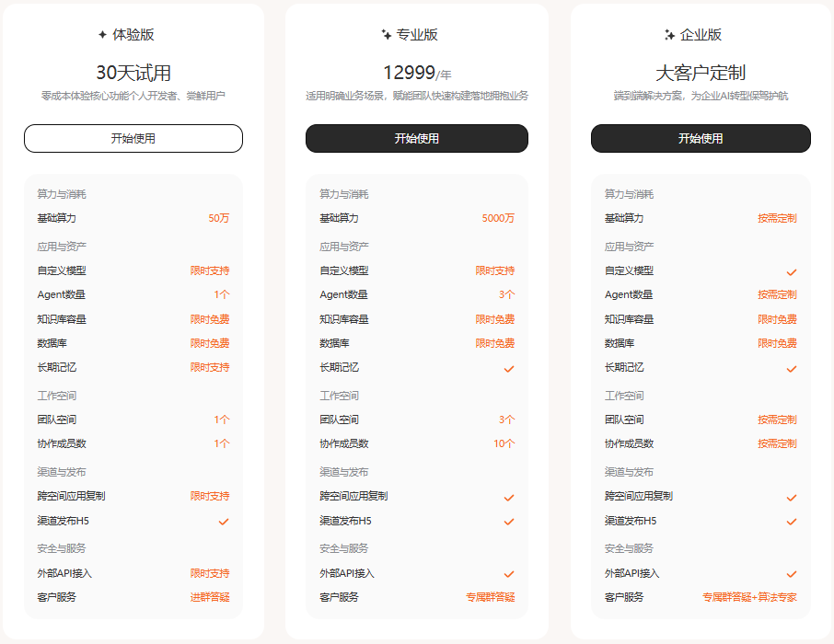Click 外部API接入 checkmark in 专业版 card

click(x=509, y=574)
